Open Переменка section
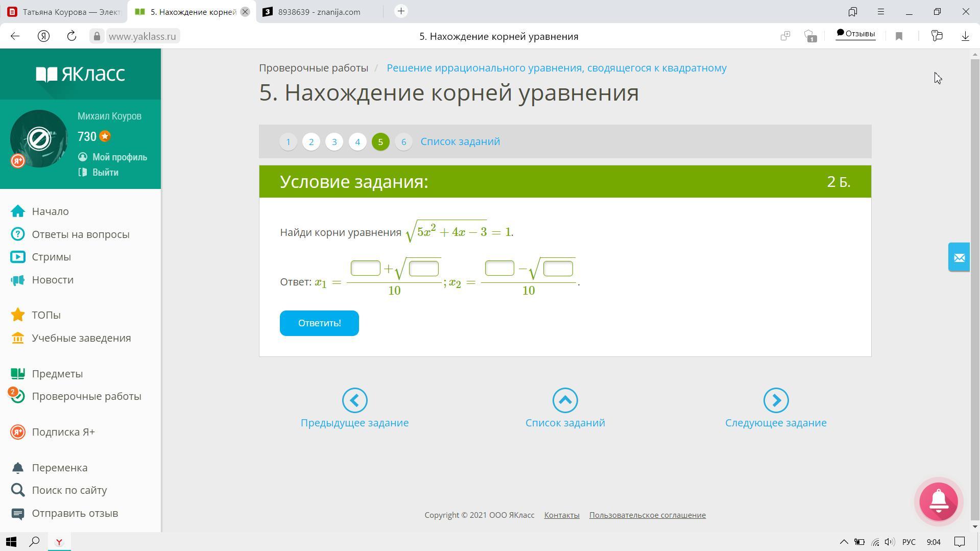The image size is (980, 551). pyautogui.click(x=60, y=468)
